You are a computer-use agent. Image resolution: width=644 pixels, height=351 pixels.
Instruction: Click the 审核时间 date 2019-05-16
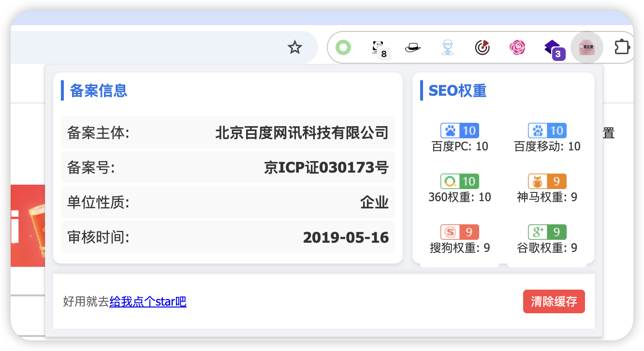coord(346,237)
